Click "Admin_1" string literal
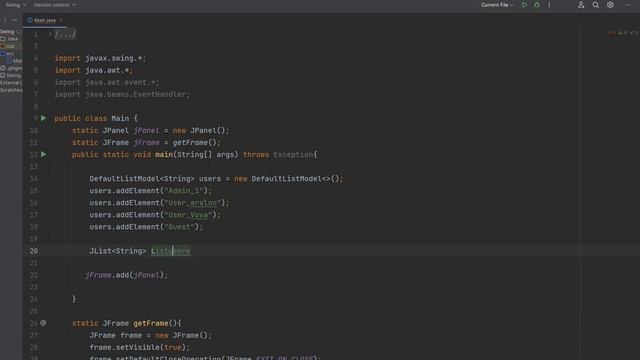Screen dimensions: 640x360 [183, 191]
